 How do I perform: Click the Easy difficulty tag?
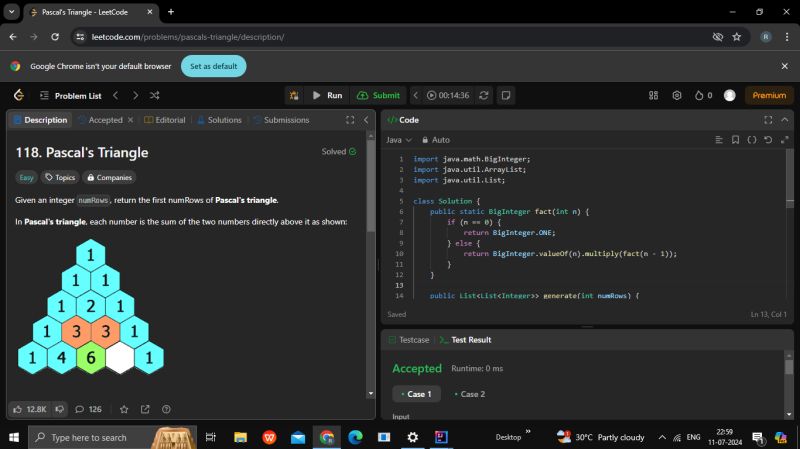[x=26, y=178]
